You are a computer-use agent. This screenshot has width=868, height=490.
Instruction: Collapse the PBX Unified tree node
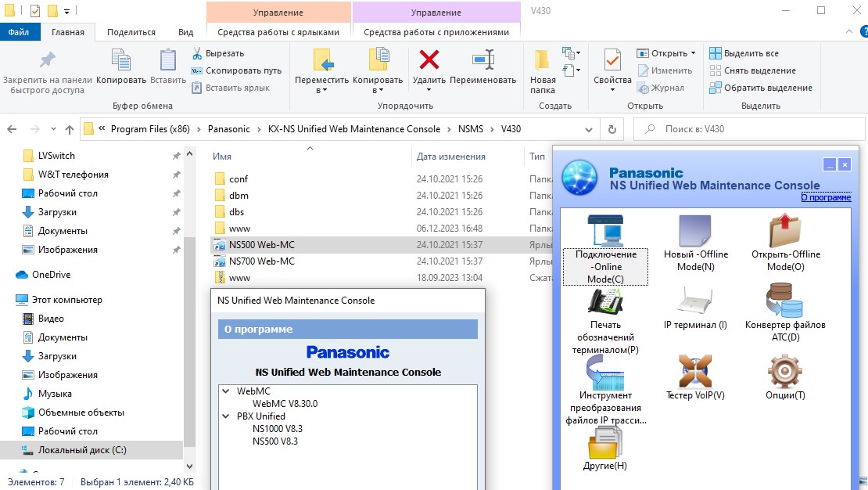point(226,416)
